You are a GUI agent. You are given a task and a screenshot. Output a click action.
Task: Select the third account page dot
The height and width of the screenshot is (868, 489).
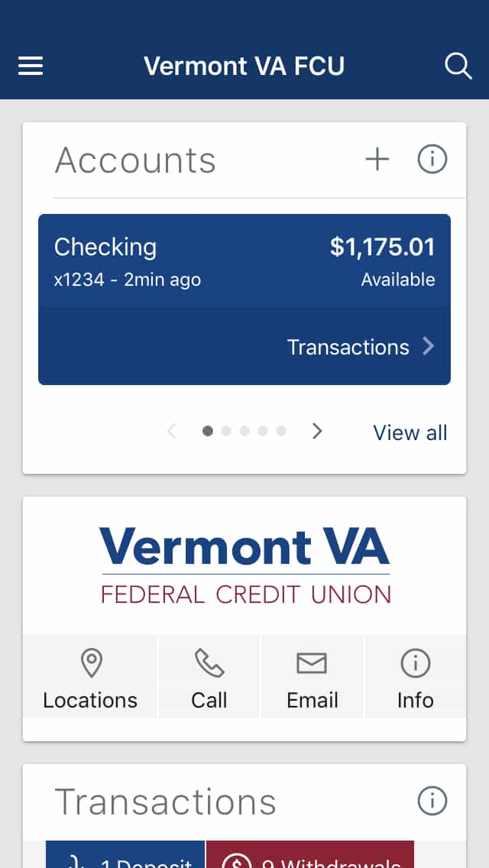point(244,431)
